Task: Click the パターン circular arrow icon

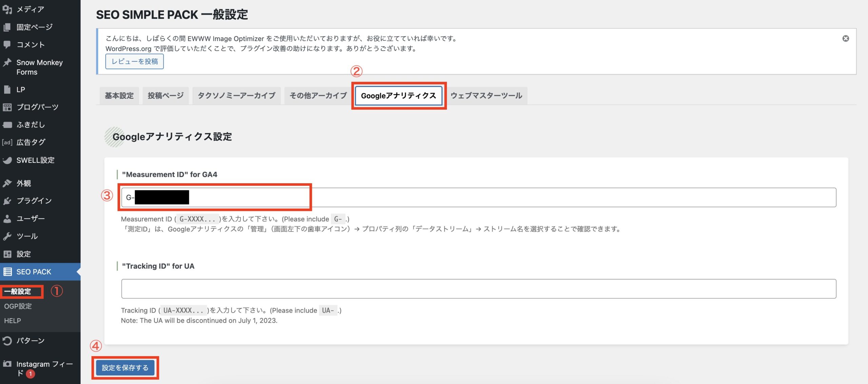Action: pyautogui.click(x=7, y=341)
